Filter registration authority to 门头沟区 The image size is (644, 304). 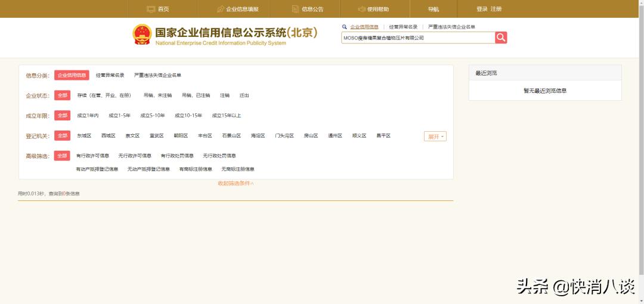pyautogui.click(x=284, y=135)
